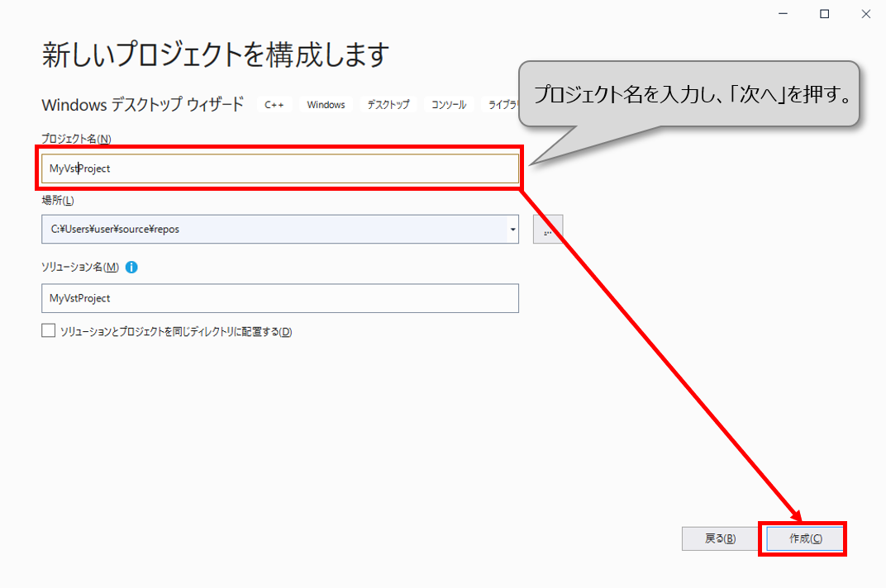Click the コンソール tag label

point(449,105)
